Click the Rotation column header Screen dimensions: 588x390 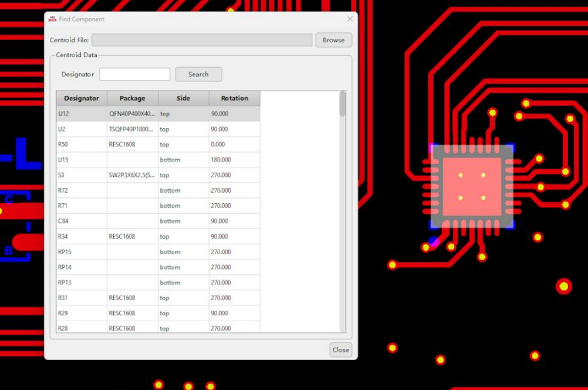point(234,98)
